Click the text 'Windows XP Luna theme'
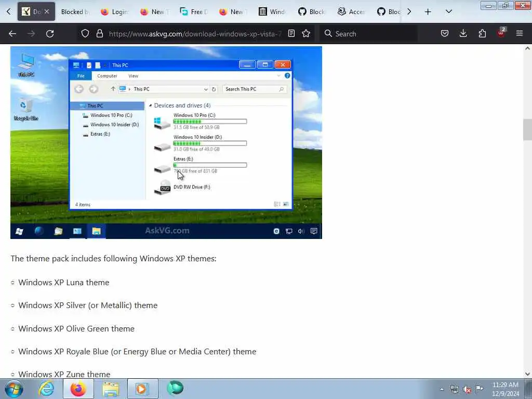This screenshot has width=532, height=399. [64, 282]
